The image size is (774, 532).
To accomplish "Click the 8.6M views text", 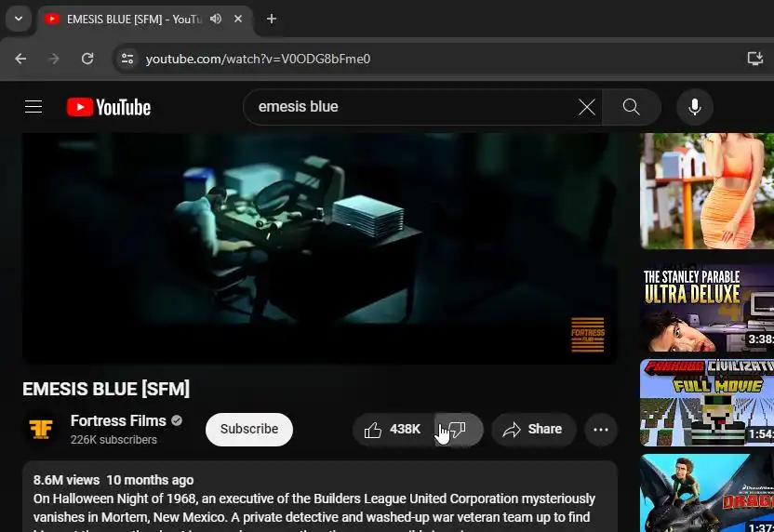I will coord(67,480).
